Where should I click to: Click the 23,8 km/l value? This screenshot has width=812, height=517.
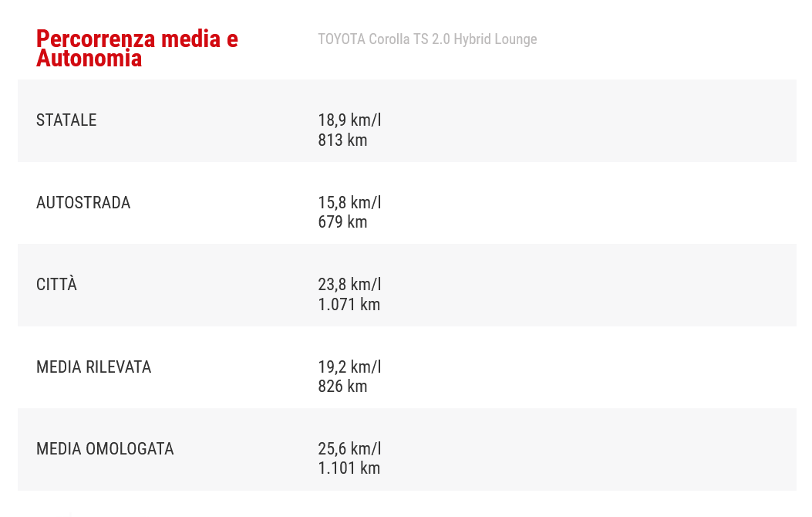(349, 285)
